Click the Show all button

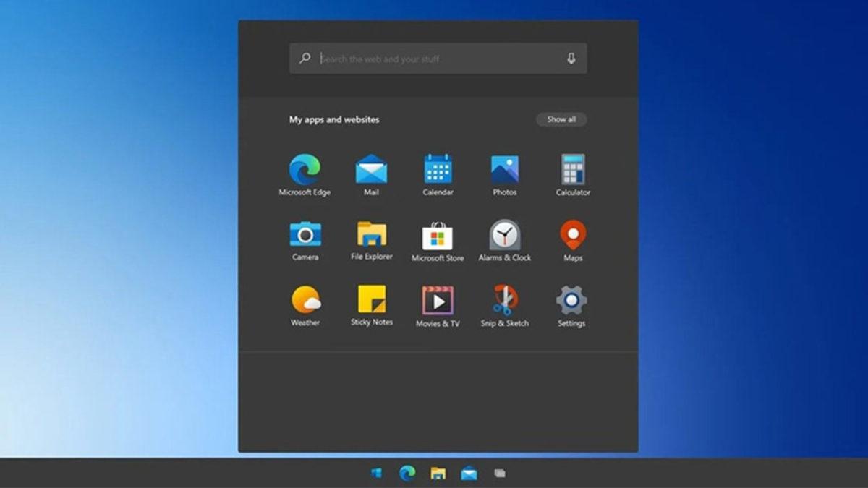(x=562, y=119)
